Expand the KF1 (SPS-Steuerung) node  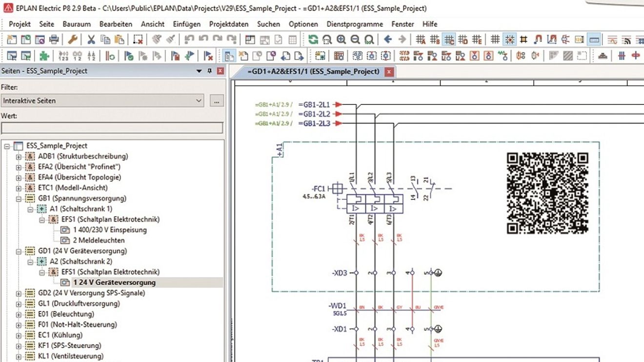19,346
